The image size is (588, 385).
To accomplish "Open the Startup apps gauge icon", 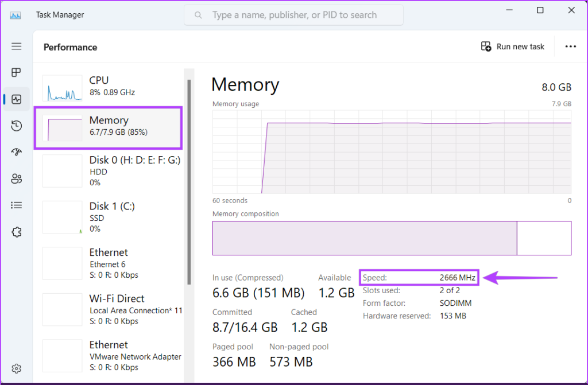I will click(x=16, y=152).
